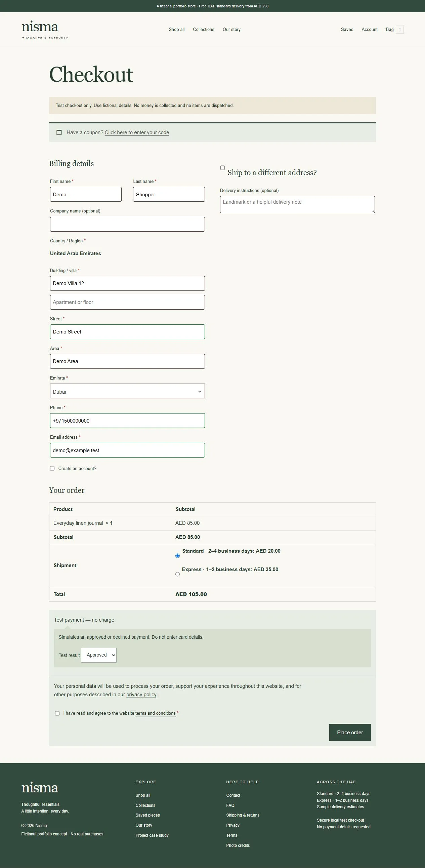Go to Saved in the header
Viewport: 425px width, 868px height.
347,30
